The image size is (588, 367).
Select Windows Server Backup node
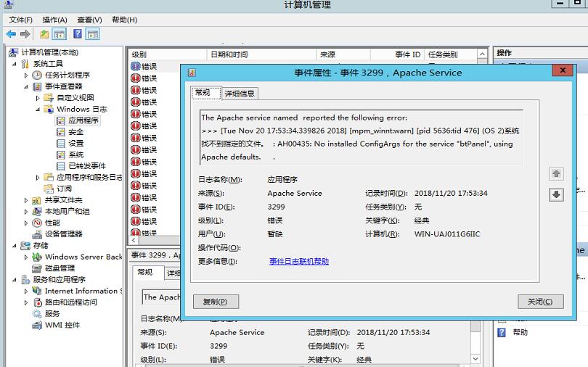(x=83, y=257)
